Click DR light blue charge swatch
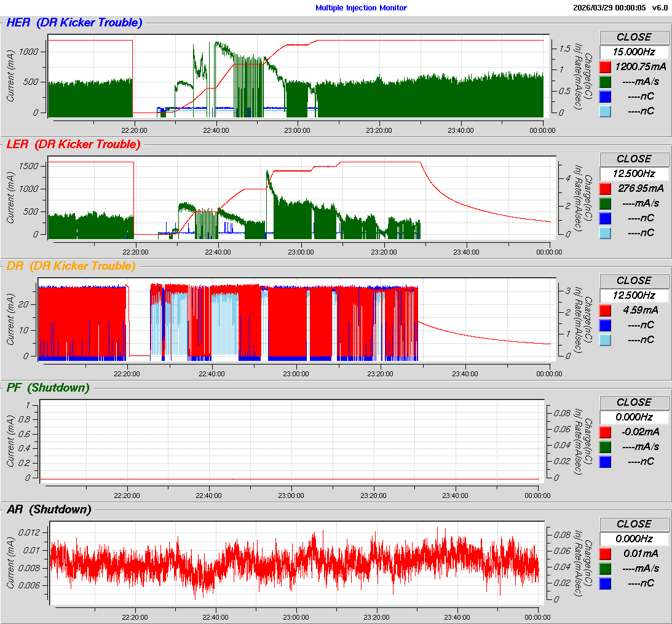 pos(605,340)
